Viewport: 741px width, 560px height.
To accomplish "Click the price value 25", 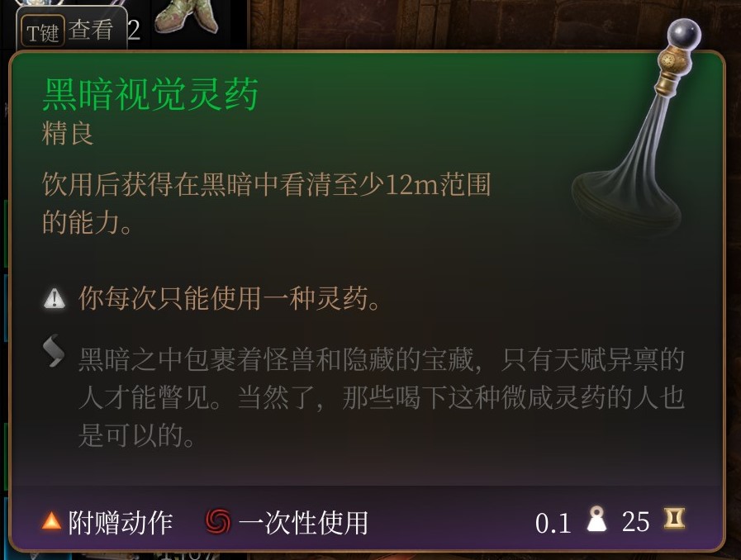I will pos(635,522).
